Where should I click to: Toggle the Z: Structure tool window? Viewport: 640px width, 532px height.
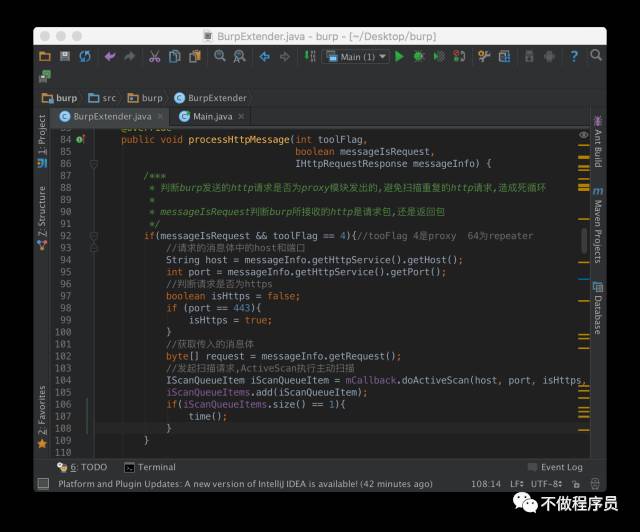pyautogui.click(x=42, y=217)
